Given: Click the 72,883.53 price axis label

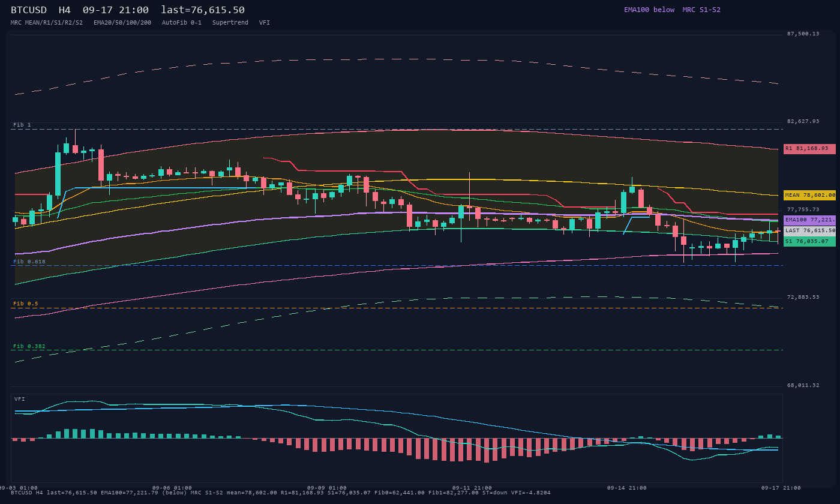Looking at the screenshot, I should (x=803, y=297).
